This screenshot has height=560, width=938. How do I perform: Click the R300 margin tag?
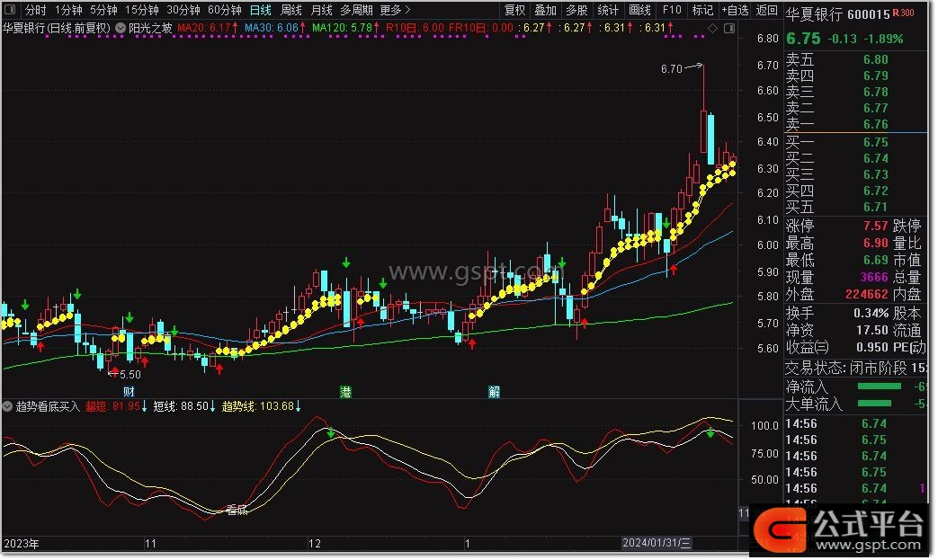pyautogui.click(x=903, y=13)
